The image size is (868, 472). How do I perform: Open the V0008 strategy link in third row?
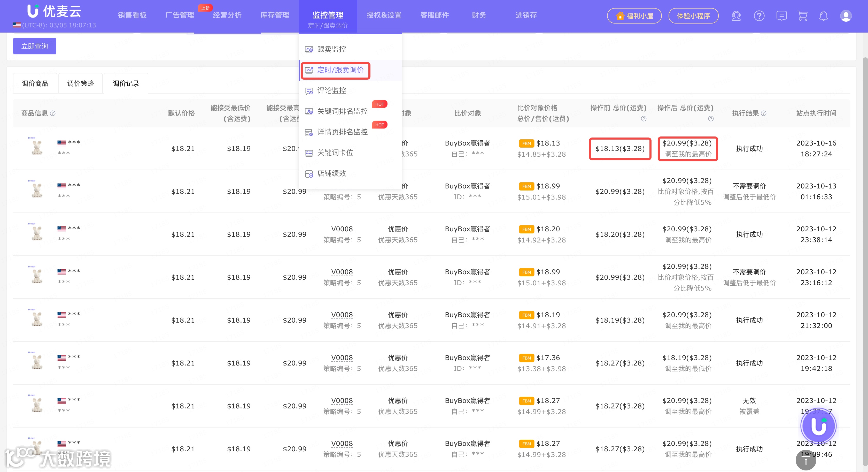pos(342,229)
